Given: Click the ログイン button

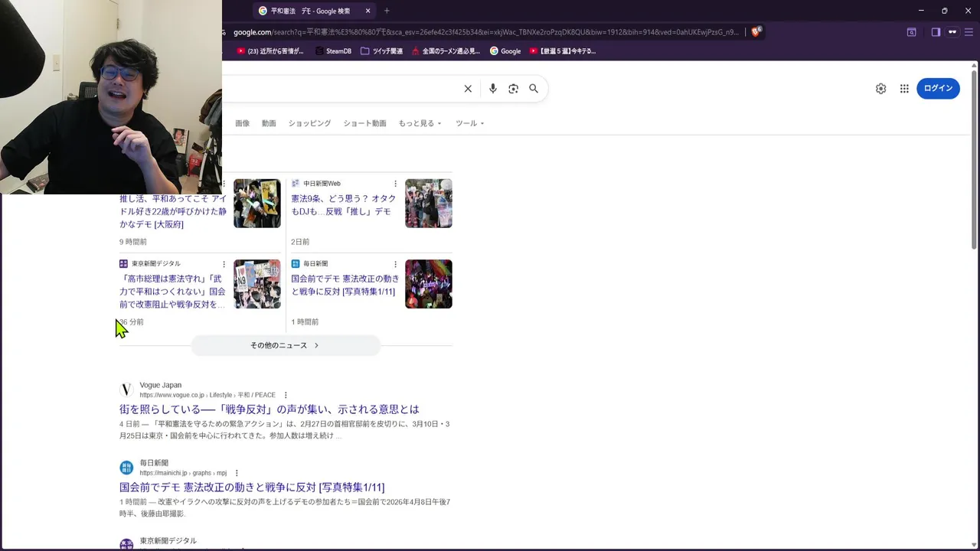Looking at the screenshot, I should [938, 89].
